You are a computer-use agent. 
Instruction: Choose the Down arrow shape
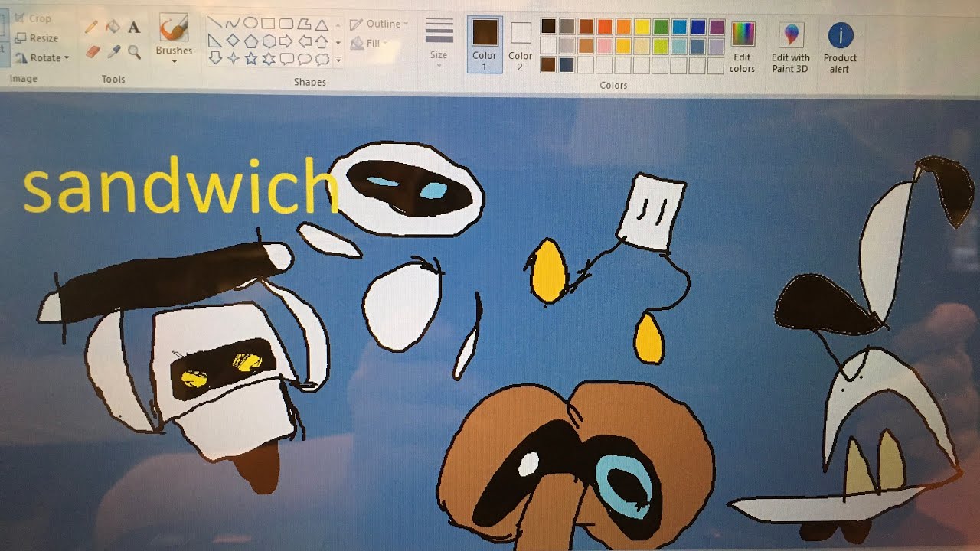pyautogui.click(x=215, y=58)
